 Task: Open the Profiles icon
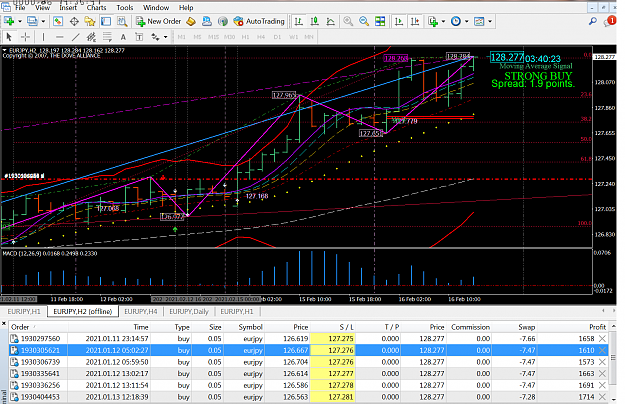coord(32,21)
